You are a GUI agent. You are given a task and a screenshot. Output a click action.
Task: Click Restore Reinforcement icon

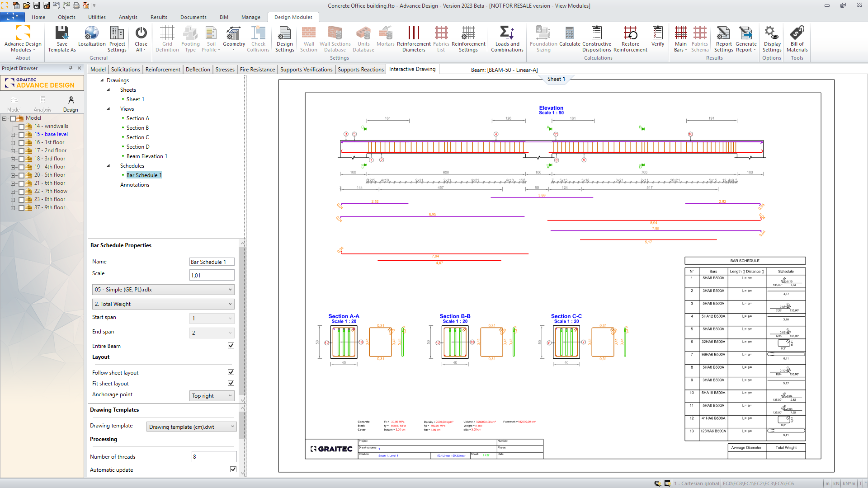630,39
